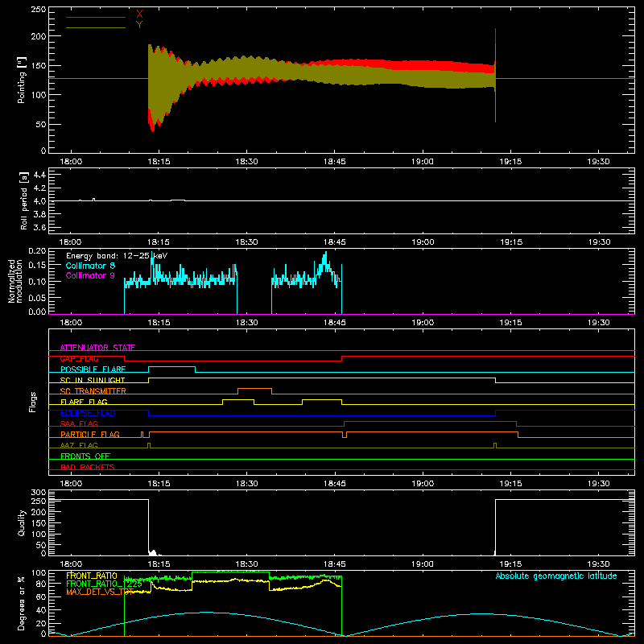The image size is (644, 644).
Task: Click the GAP_FLAG label
Action: pyautogui.click(x=79, y=358)
